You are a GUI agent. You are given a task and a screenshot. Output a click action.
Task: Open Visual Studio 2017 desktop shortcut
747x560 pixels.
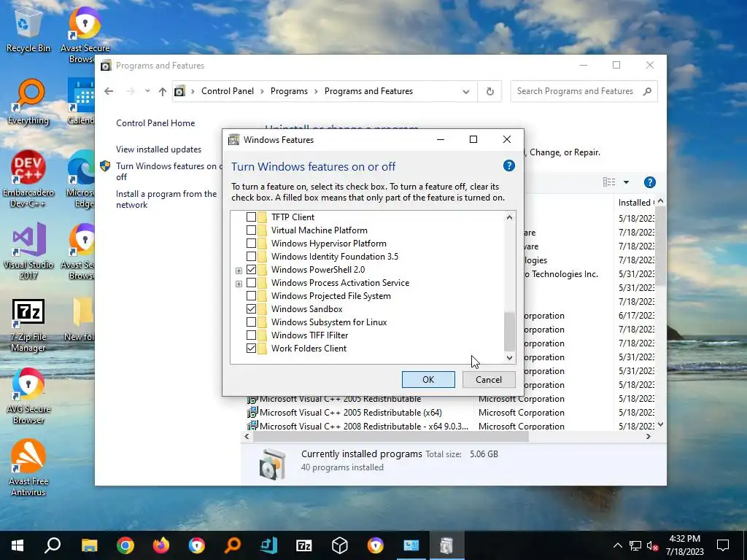click(28, 251)
